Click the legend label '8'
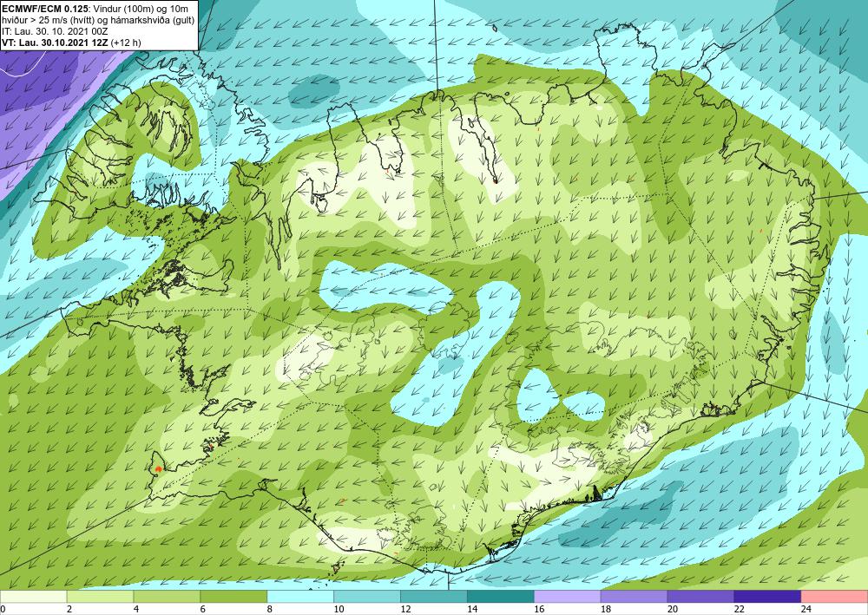The height and width of the screenshot is (615, 868). pos(270,609)
